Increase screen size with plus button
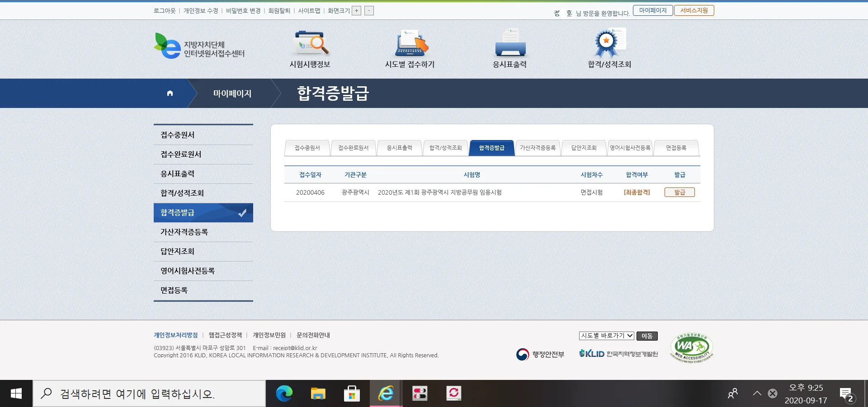 pos(357,11)
